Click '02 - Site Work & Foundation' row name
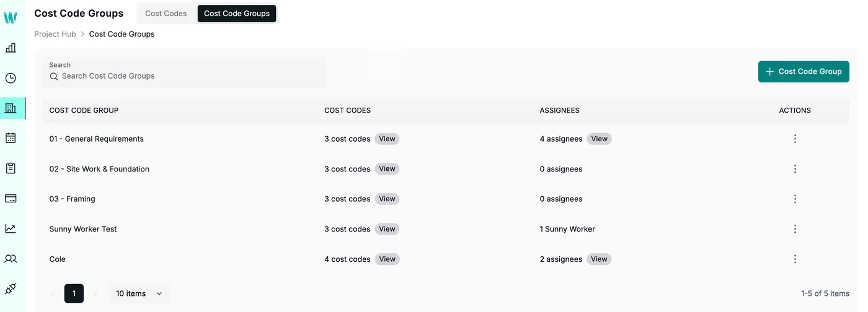The width and height of the screenshot is (868, 312). tap(99, 169)
